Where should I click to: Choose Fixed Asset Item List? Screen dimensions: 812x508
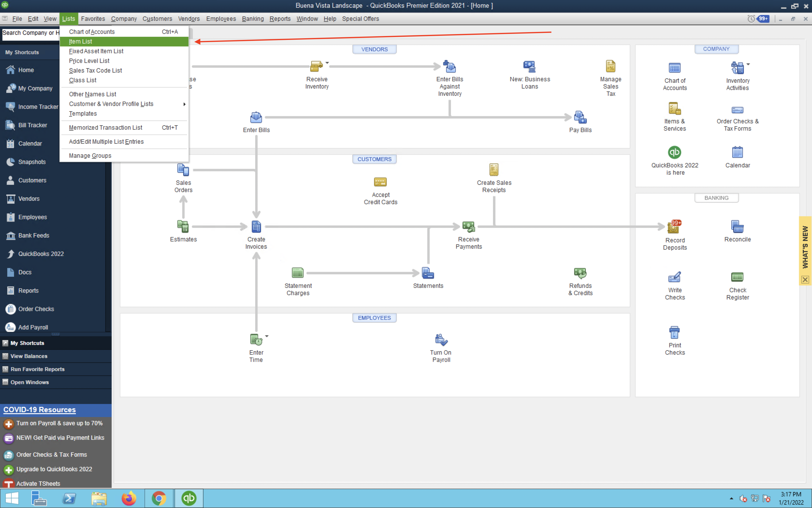(x=124, y=51)
